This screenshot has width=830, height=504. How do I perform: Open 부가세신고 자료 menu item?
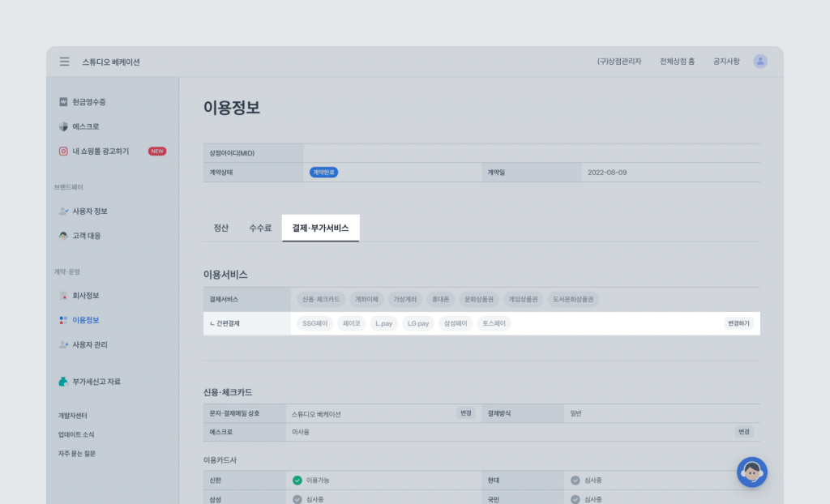[96, 382]
